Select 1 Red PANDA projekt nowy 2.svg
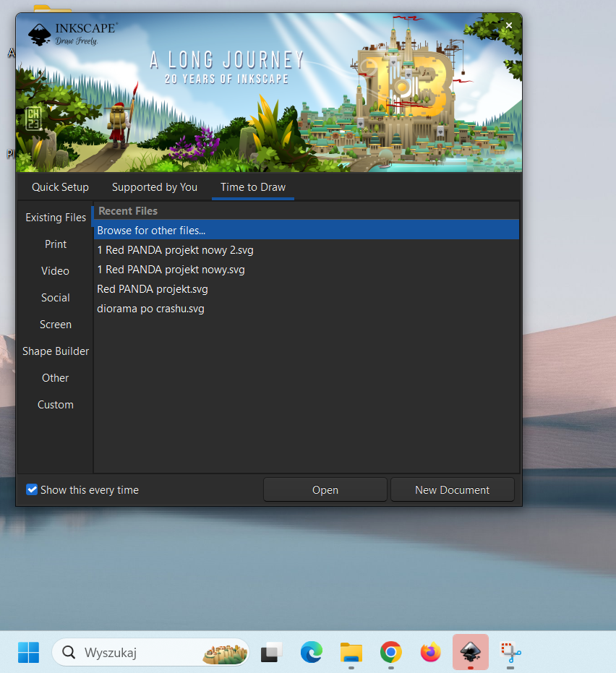This screenshot has height=673, width=616. [307, 250]
